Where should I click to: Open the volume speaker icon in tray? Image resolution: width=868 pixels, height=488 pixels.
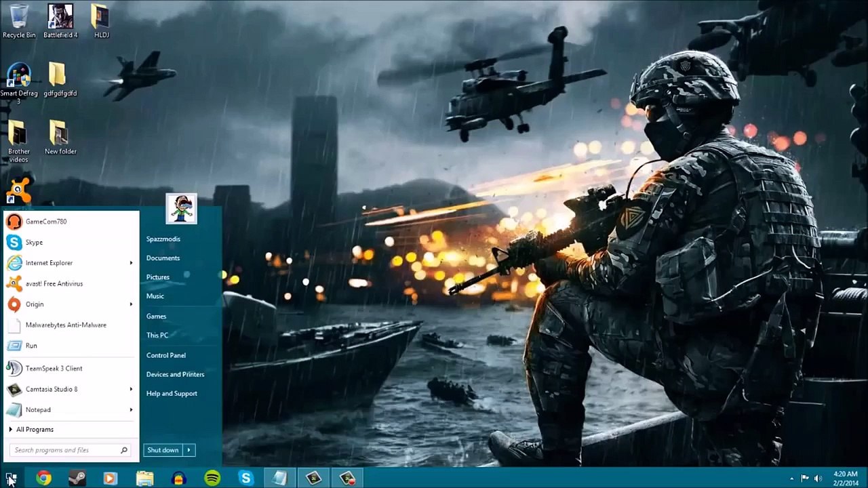(818, 479)
